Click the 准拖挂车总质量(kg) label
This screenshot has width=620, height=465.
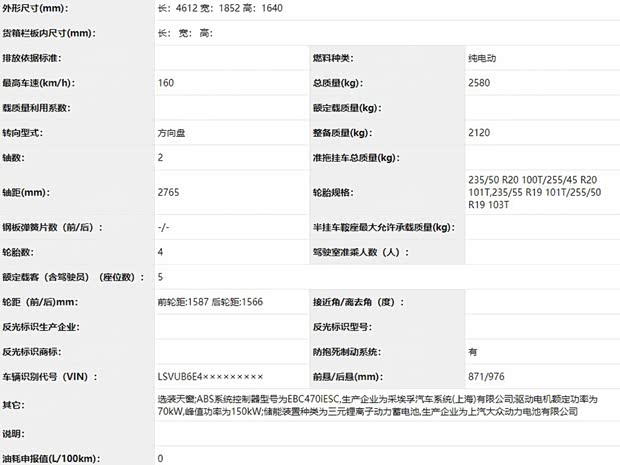pyautogui.click(x=356, y=158)
